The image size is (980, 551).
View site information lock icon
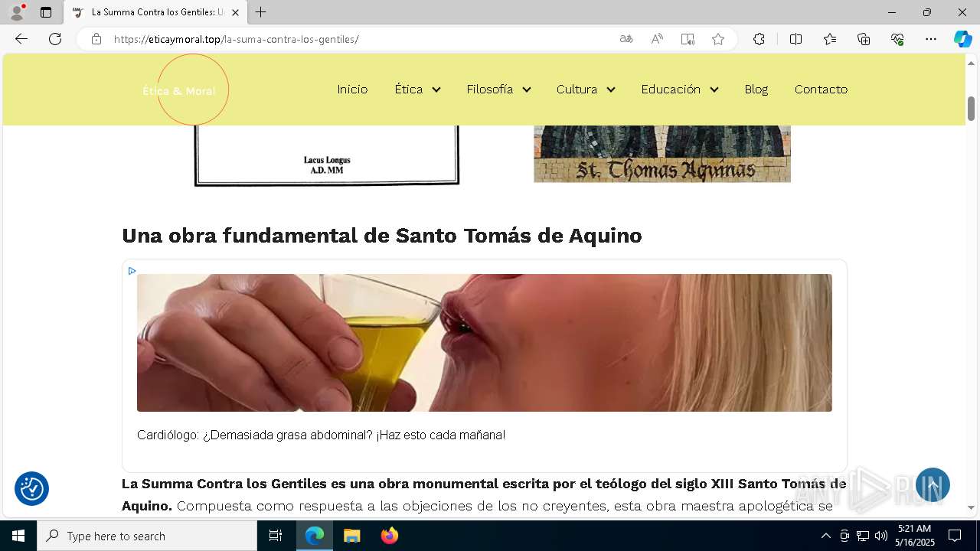point(96,39)
